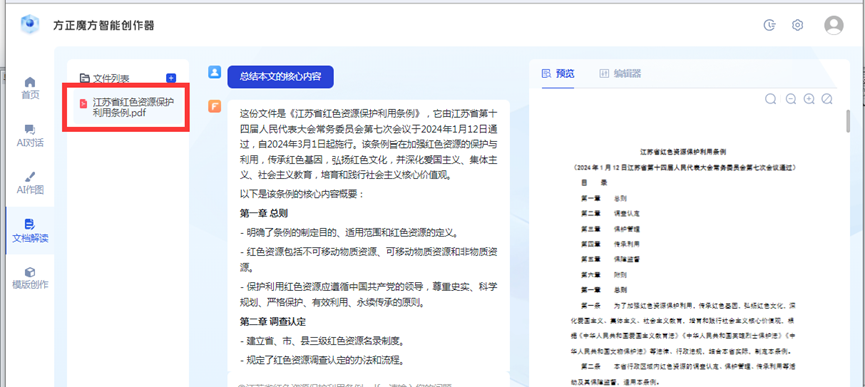
Task: Click 第四章 传承利用 in preview contents
Action: pos(610,243)
